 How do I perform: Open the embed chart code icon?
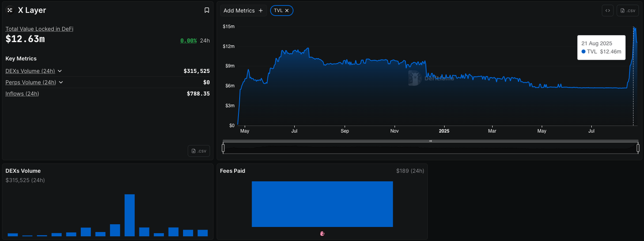pos(608,11)
